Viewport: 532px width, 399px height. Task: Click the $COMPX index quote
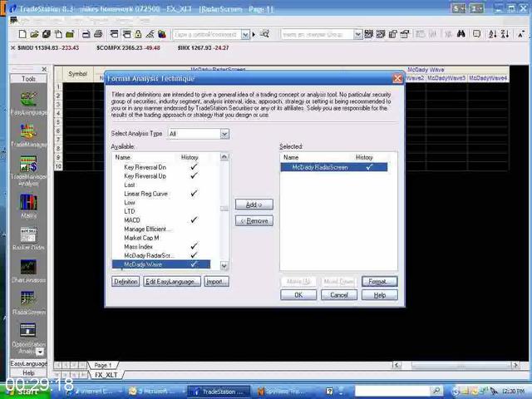(x=128, y=48)
